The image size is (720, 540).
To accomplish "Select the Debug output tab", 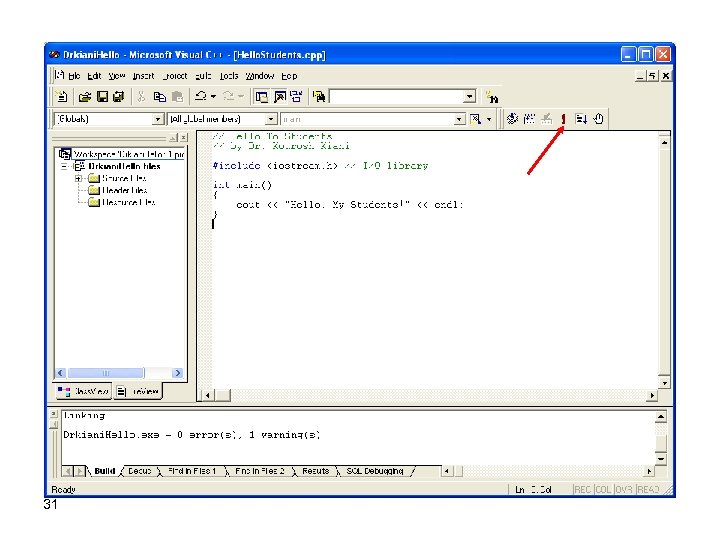I will (140, 471).
